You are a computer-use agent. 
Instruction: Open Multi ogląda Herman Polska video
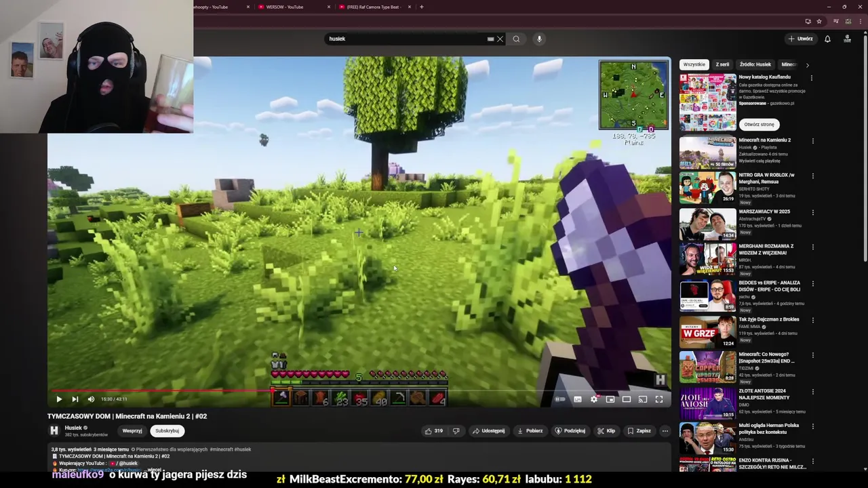(x=707, y=438)
